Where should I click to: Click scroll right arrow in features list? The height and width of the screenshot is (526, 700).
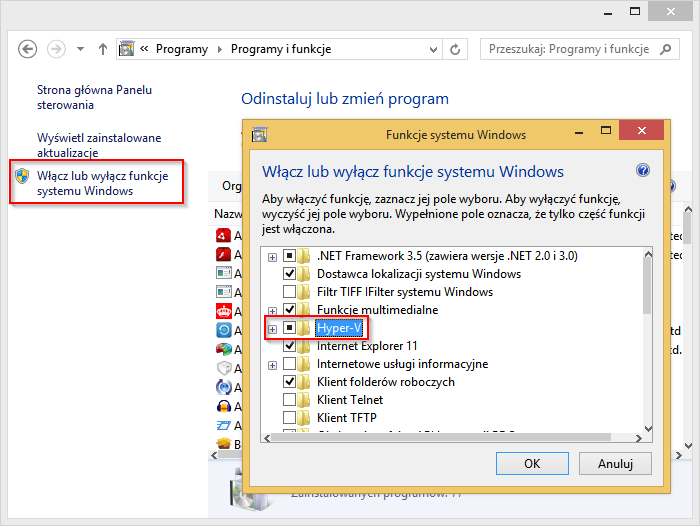coord(639,438)
